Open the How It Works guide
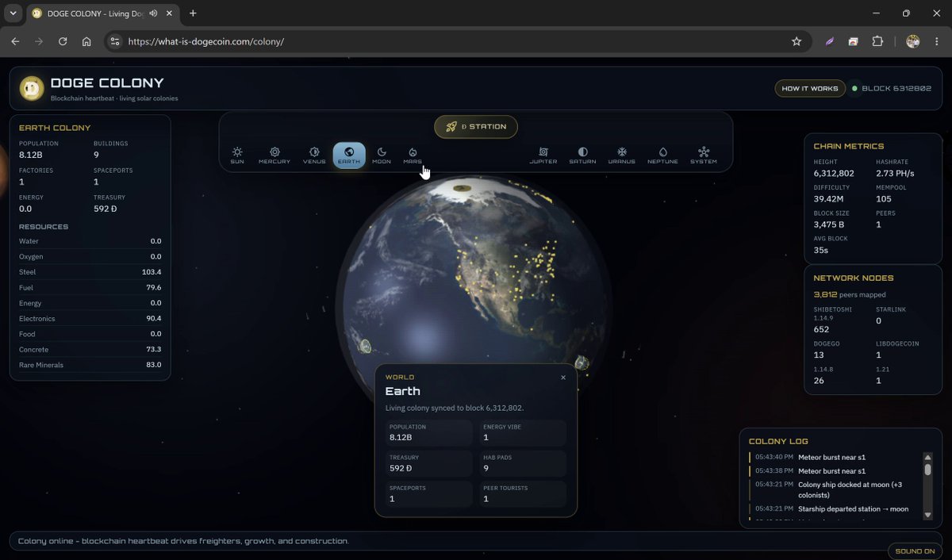The width and height of the screenshot is (952, 560). pos(810,88)
